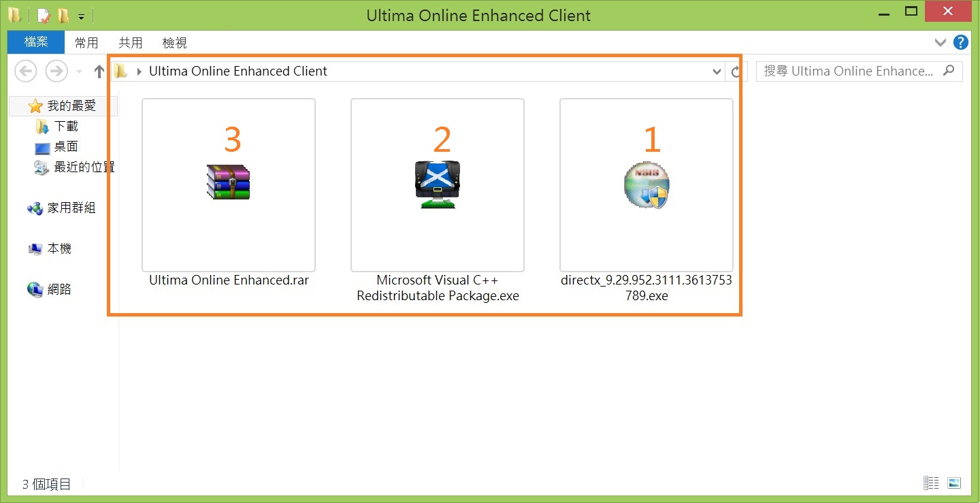The width and height of the screenshot is (980, 503).
Task: Select 網路 in the navigation pane
Action: [x=59, y=289]
